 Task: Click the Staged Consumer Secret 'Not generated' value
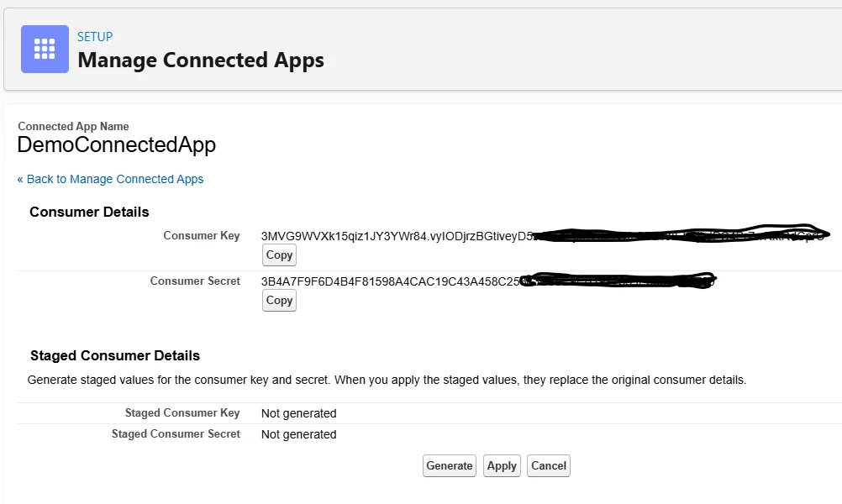pyautogui.click(x=298, y=434)
